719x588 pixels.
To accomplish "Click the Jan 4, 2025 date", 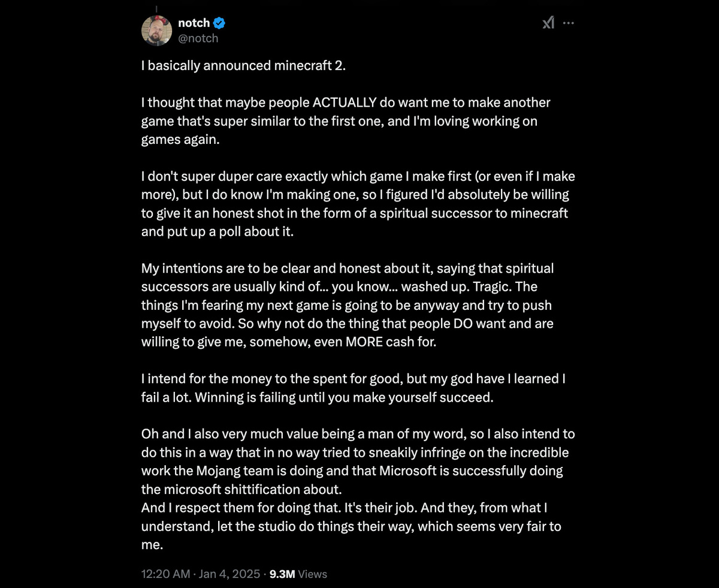I will click(228, 574).
